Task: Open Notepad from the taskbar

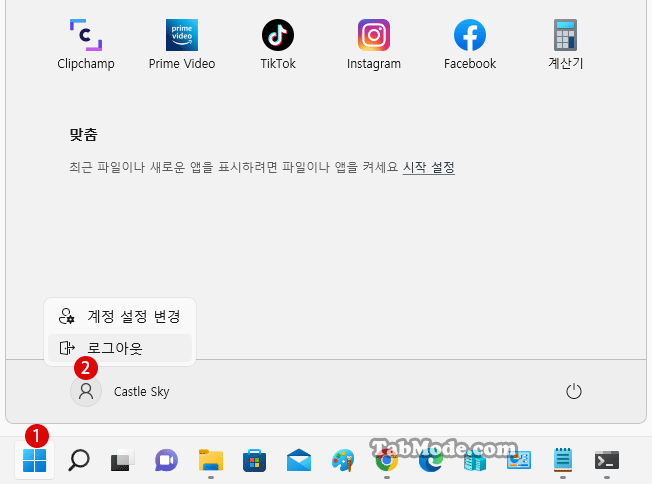Action: (563, 460)
